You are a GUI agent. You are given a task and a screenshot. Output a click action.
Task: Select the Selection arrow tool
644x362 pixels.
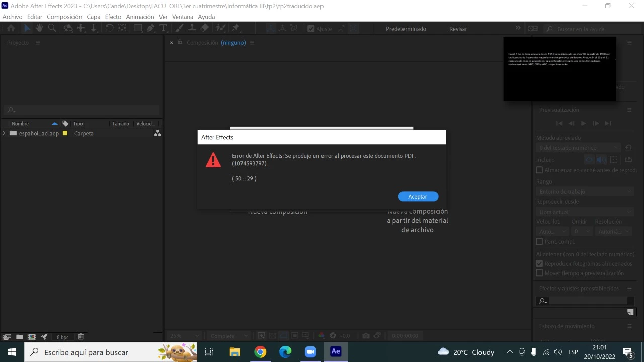(x=27, y=29)
